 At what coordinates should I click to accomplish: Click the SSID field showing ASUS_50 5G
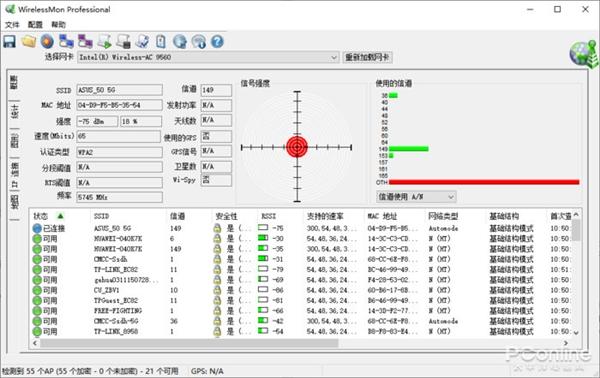tap(119, 90)
